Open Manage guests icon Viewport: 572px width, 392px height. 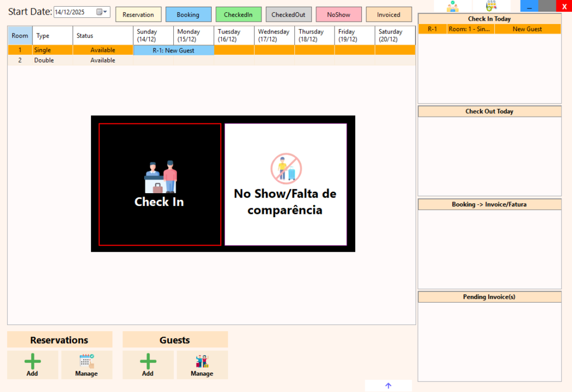point(202,361)
